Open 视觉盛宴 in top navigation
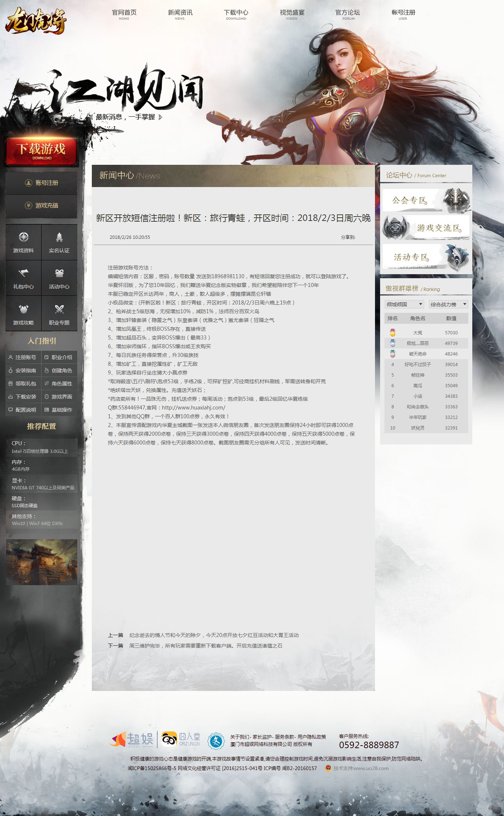The image size is (504, 816). [x=292, y=15]
